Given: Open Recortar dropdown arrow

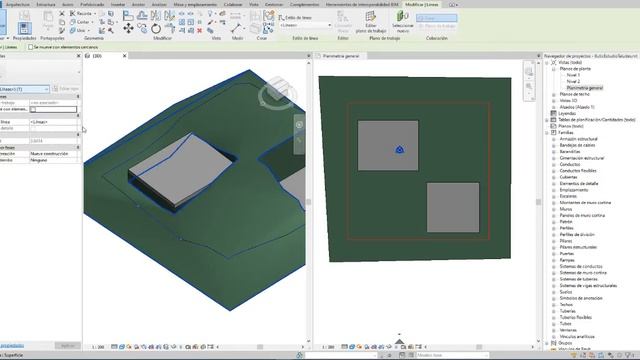Looking at the screenshot, I should point(95,13).
